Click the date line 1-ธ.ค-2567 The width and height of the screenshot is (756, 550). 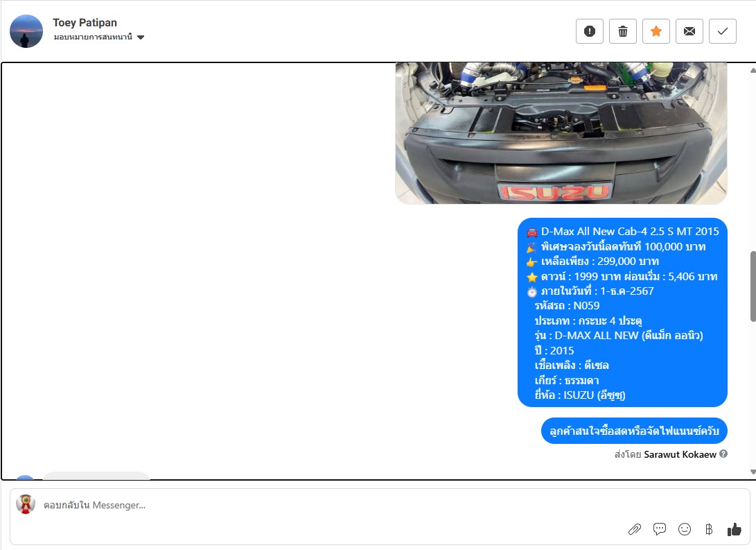tap(590, 291)
